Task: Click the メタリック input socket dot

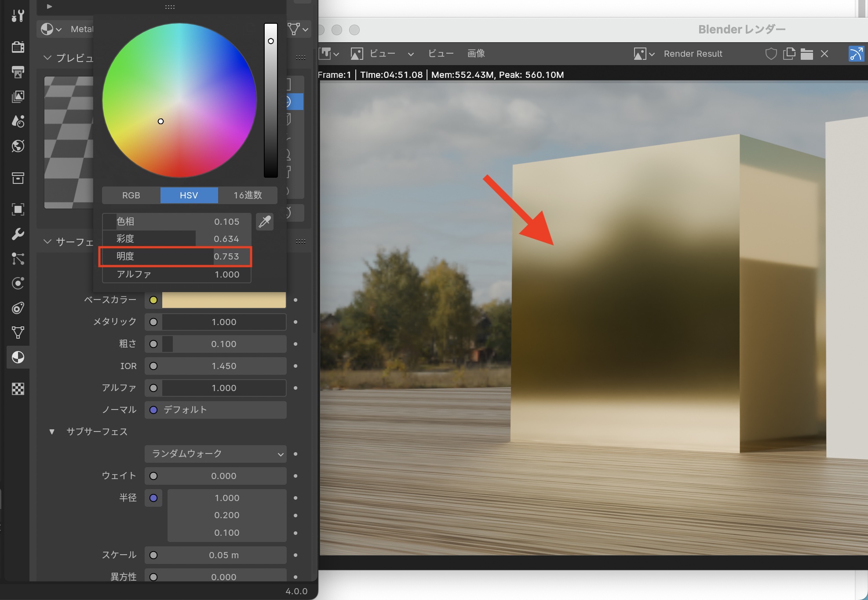Action: pos(153,322)
